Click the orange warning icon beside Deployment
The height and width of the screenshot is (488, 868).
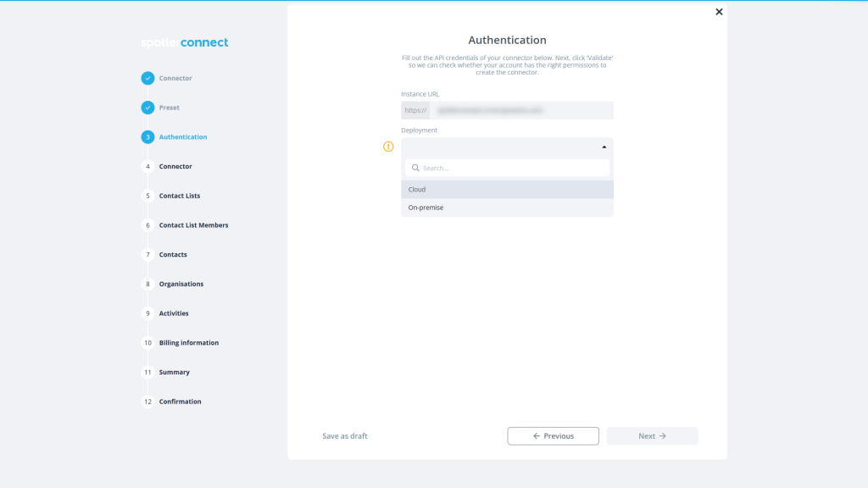point(388,147)
